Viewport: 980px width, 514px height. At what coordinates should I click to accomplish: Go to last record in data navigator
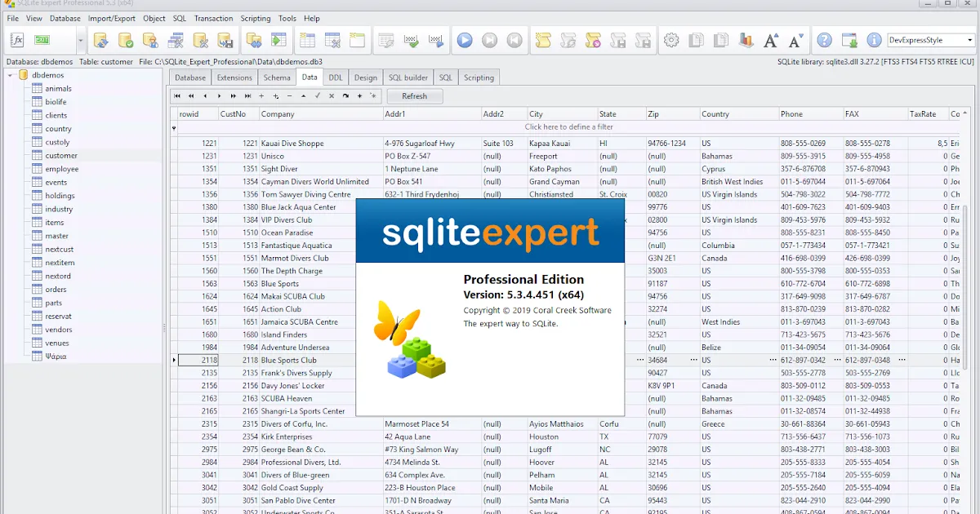point(247,96)
